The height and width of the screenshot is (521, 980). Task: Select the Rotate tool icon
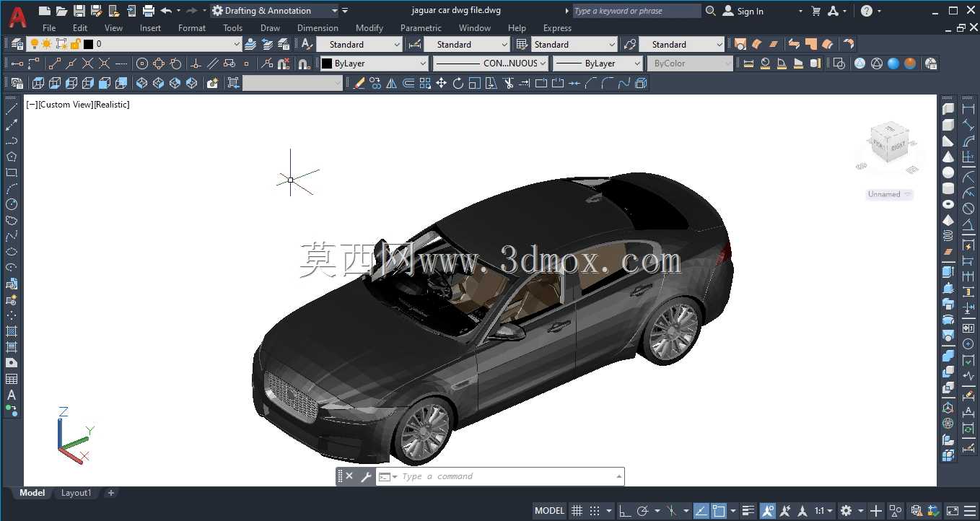click(x=458, y=83)
